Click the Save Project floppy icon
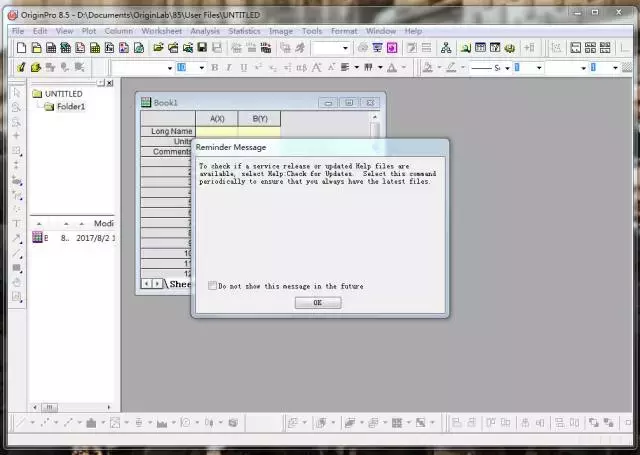This screenshot has width=640, height=455. [x=202, y=48]
